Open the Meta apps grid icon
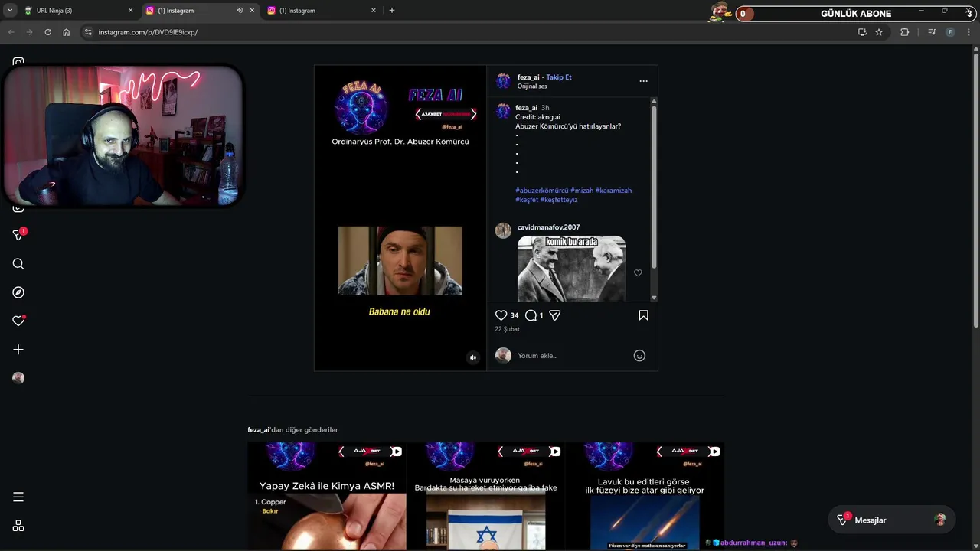The image size is (980, 551). coord(18,526)
